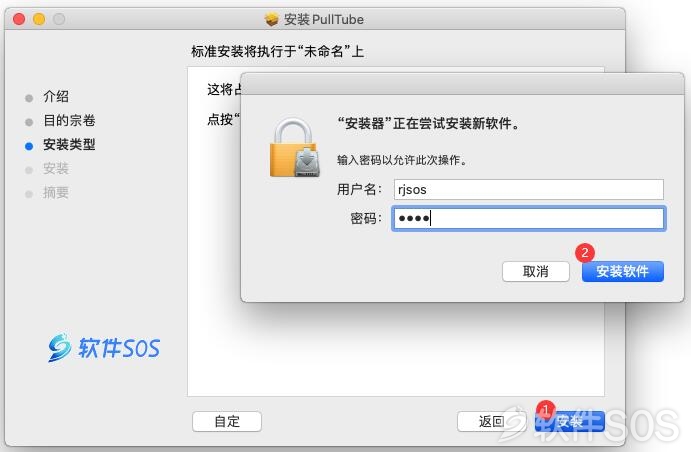
Task: Click the 自定 customize button
Action: (x=227, y=422)
